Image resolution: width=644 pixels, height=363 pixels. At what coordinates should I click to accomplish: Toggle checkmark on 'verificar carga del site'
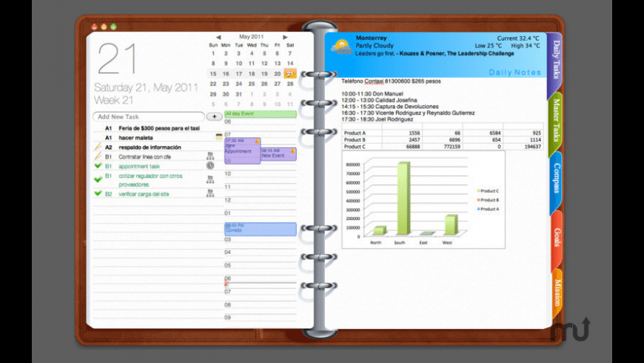pyautogui.click(x=98, y=193)
